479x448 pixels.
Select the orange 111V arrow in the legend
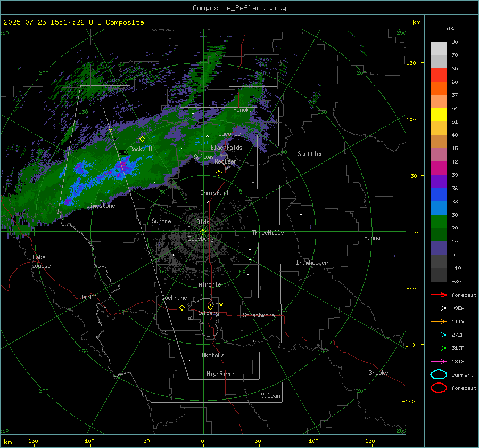coord(439,321)
